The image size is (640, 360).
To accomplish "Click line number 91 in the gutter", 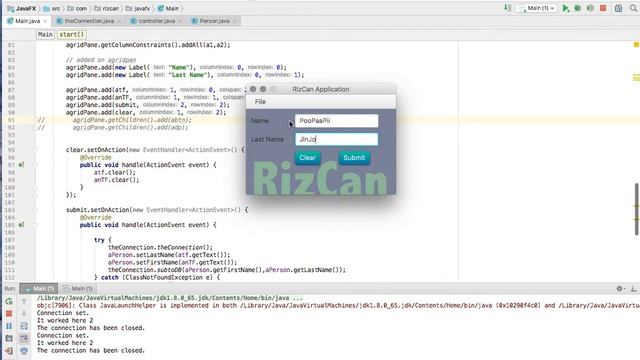I will pos(11,120).
